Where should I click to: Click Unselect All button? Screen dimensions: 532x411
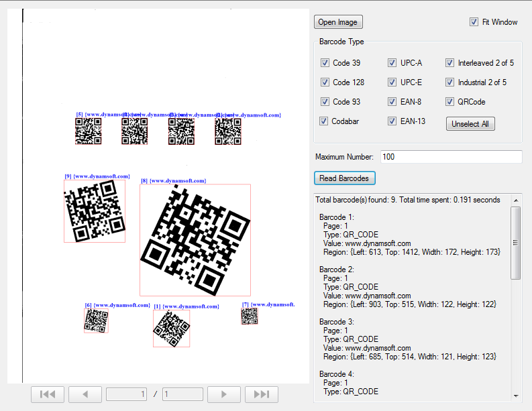pyautogui.click(x=470, y=124)
